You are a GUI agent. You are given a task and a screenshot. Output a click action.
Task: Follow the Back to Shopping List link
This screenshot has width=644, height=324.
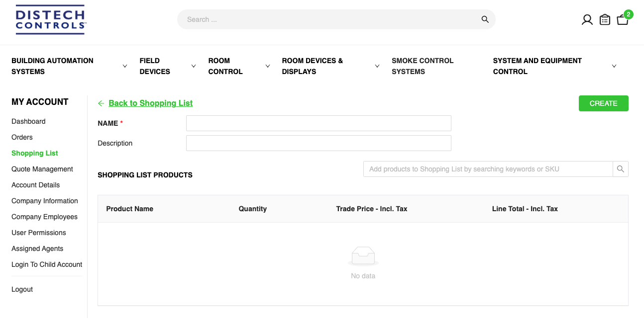[x=150, y=103]
